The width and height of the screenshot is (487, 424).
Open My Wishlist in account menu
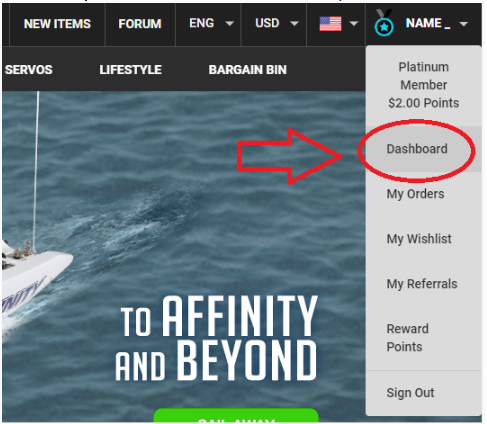[x=419, y=239]
